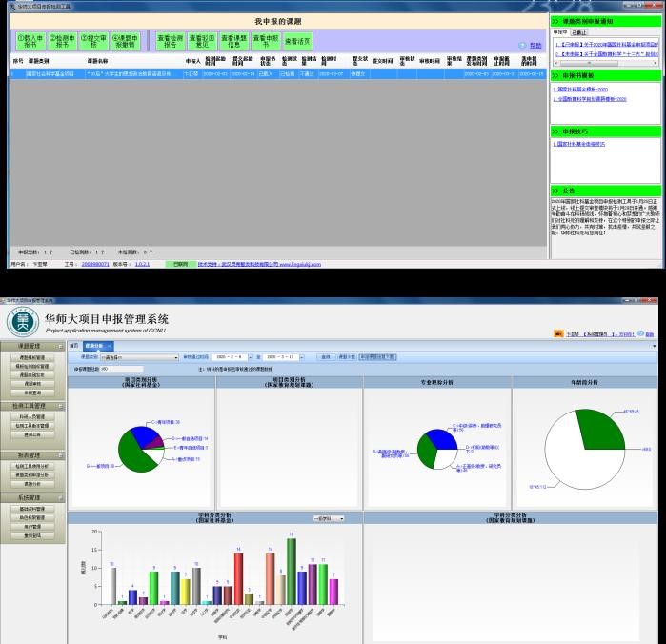The image size is (666, 644).
Task: Switch to the 已截止 notification tab
Action: click(579, 31)
